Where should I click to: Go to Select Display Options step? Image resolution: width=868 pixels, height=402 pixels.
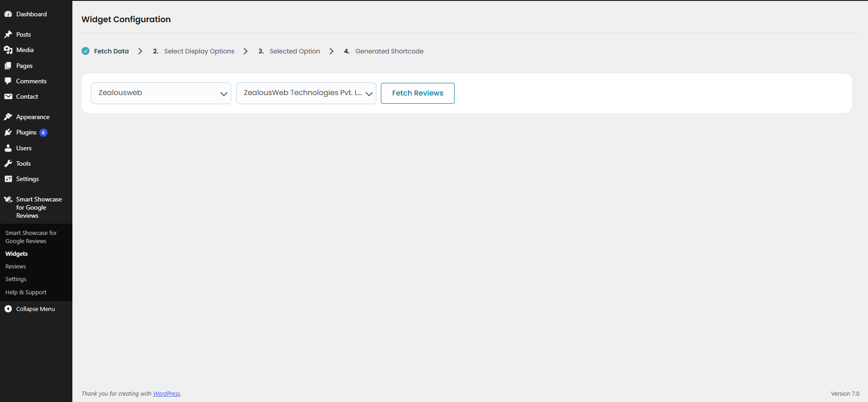click(x=194, y=51)
